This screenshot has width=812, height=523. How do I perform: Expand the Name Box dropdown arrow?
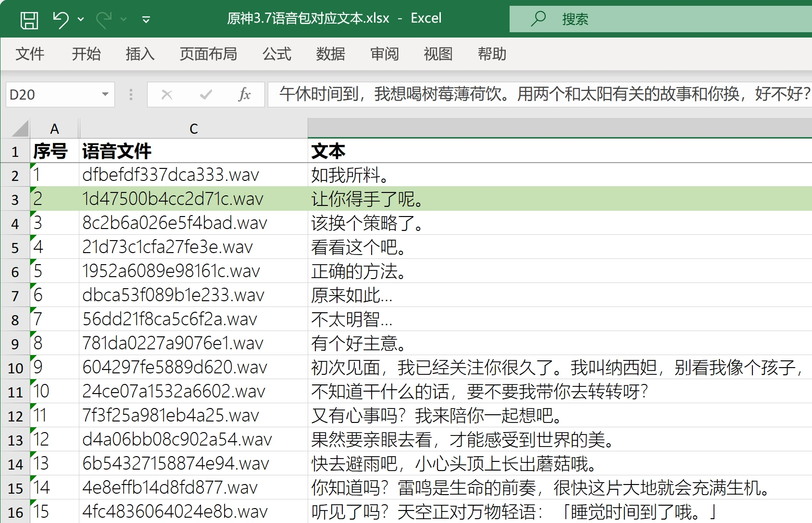tap(105, 94)
